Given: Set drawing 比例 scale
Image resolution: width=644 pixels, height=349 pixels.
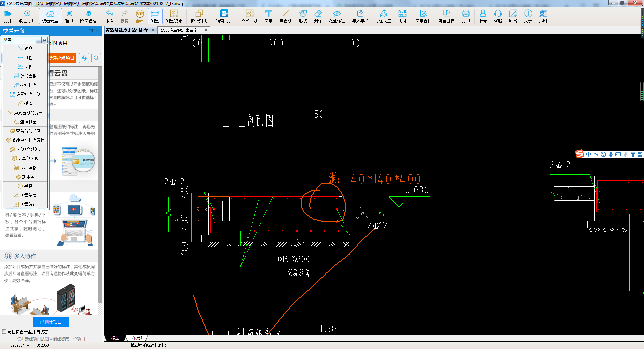Looking at the screenshot, I should click(402, 16).
